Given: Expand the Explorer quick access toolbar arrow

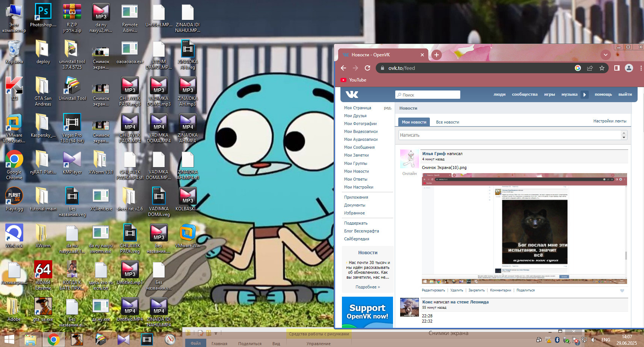Looking at the screenshot, I should click(216, 333).
